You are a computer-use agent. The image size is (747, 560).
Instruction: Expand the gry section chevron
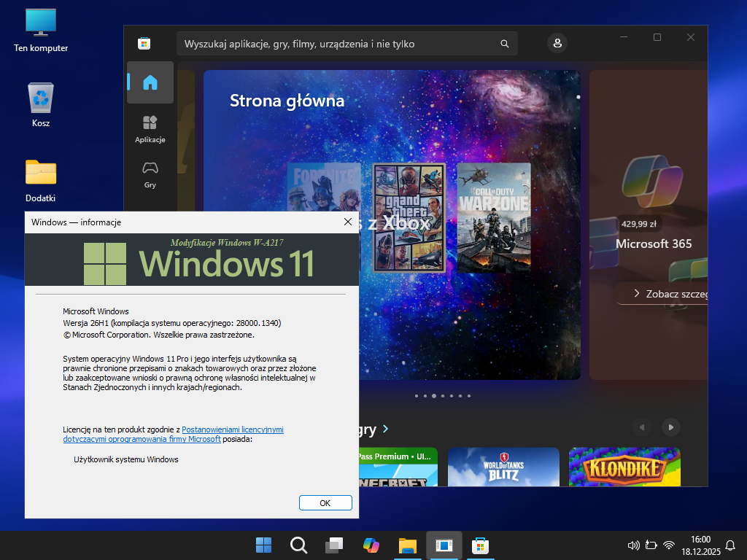385,429
